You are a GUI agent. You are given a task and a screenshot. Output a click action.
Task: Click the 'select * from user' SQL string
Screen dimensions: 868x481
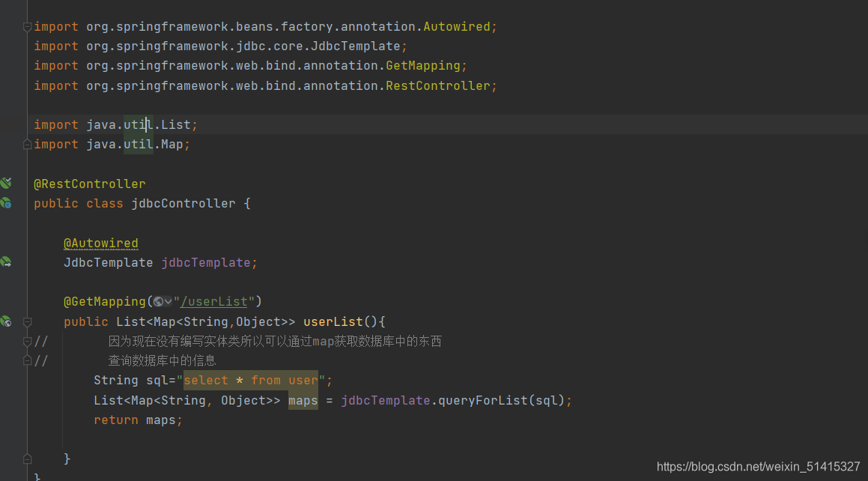pyautogui.click(x=251, y=381)
